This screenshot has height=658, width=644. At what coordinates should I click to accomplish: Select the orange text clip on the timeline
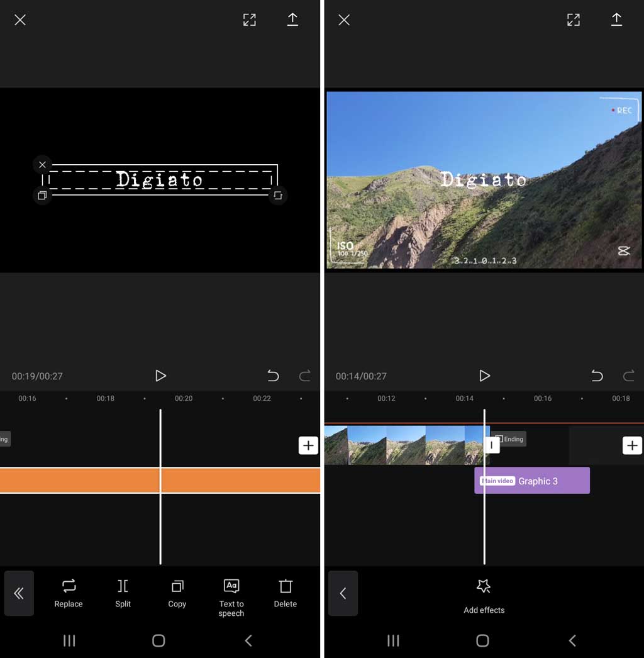[160, 480]
